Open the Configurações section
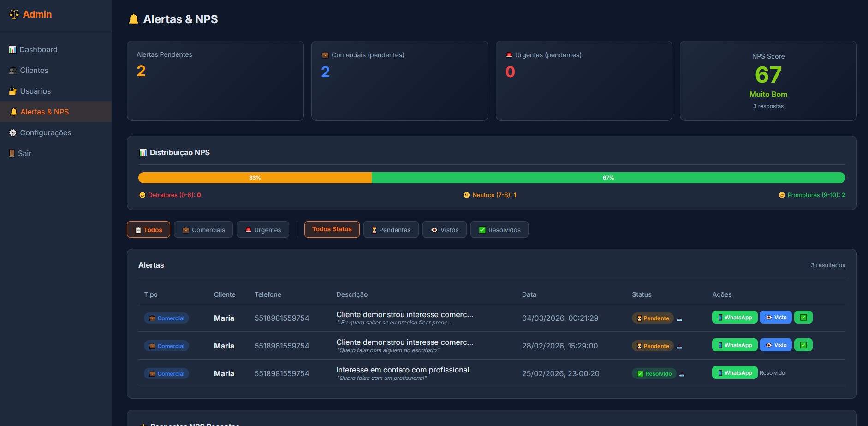Screen dimensions: 868x426 (x=45, y=132)
